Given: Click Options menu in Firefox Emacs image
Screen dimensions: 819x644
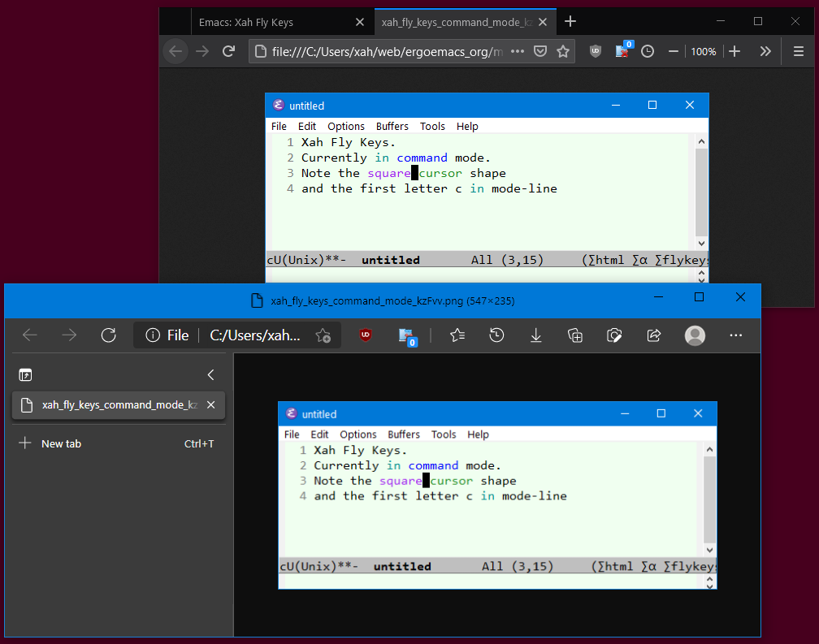Looking at the screenshot, I should 346,127.
